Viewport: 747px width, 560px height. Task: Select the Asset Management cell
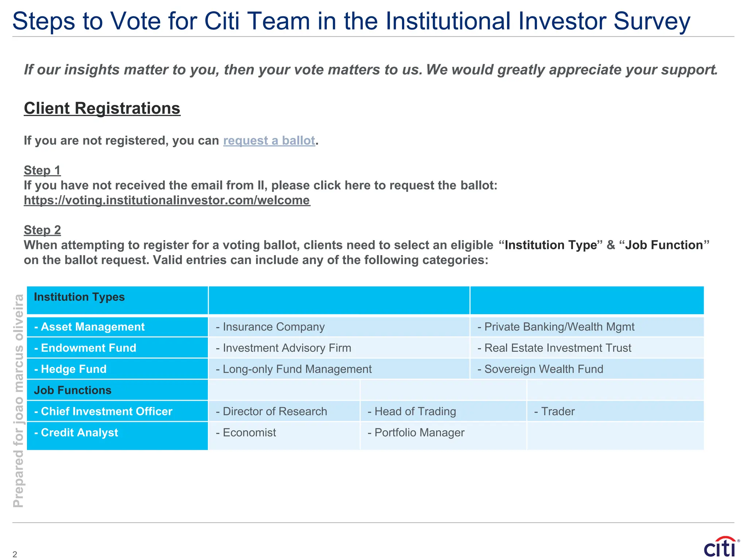117,327
